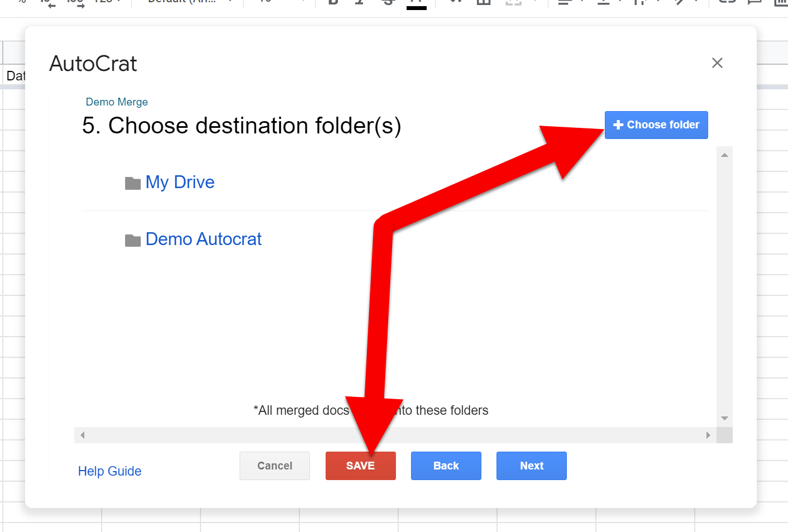This screenshot has width=788, height=532.
Task: Click the Choose folder button
Action: tap(656, 125)
